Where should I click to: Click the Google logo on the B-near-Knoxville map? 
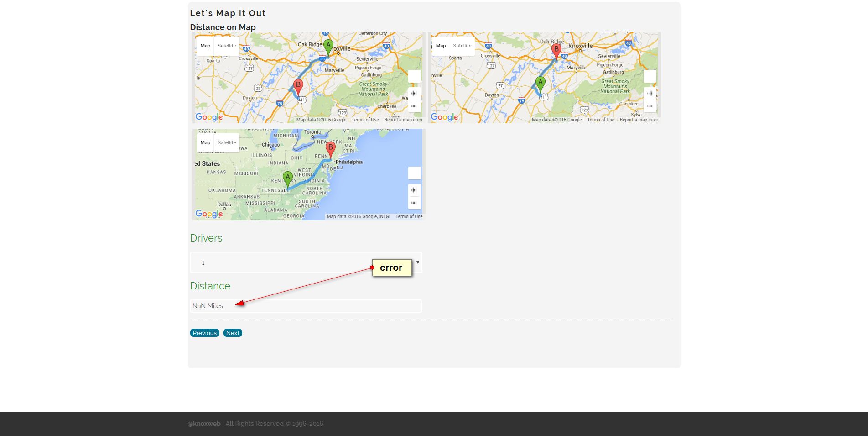click(x=444, y=117)
